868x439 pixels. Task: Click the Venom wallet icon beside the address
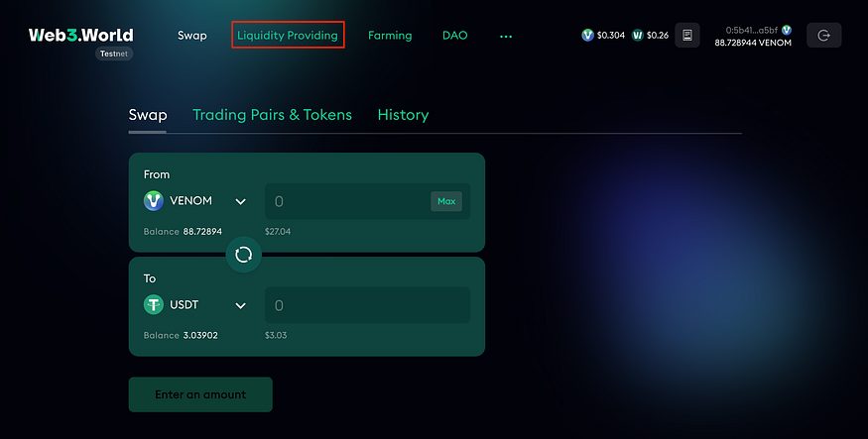[786, 31]
